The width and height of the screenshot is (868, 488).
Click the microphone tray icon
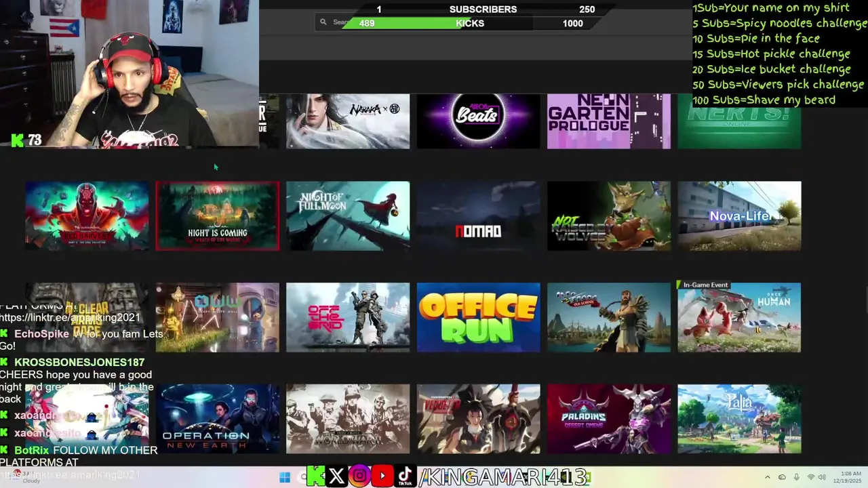tap(797, 477)
